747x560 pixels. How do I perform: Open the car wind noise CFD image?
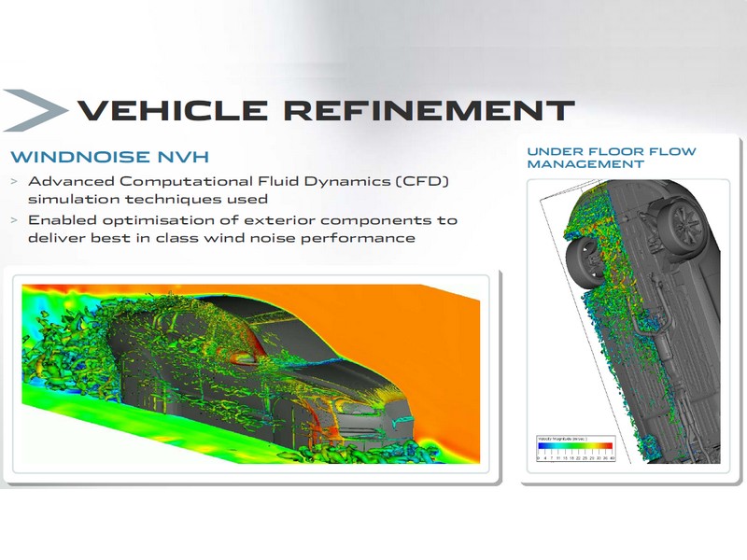click(x=251, y=374)
